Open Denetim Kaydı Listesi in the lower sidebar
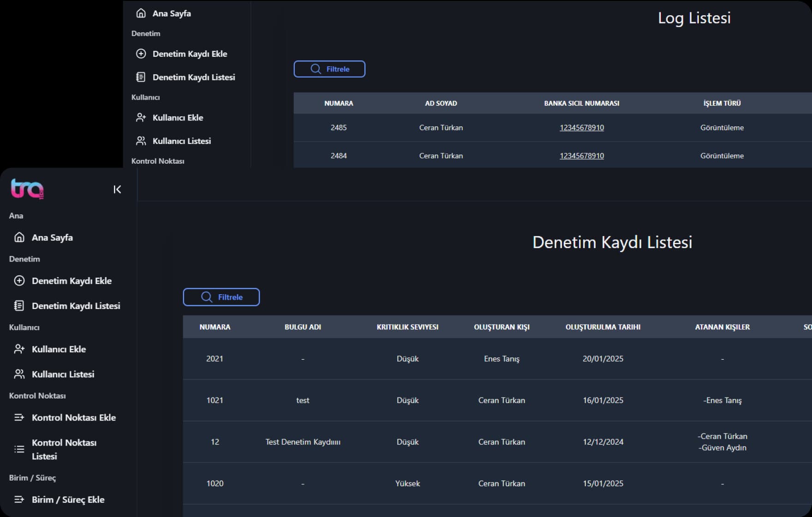This screenshot has height=517, width=812. click(76, 306)
